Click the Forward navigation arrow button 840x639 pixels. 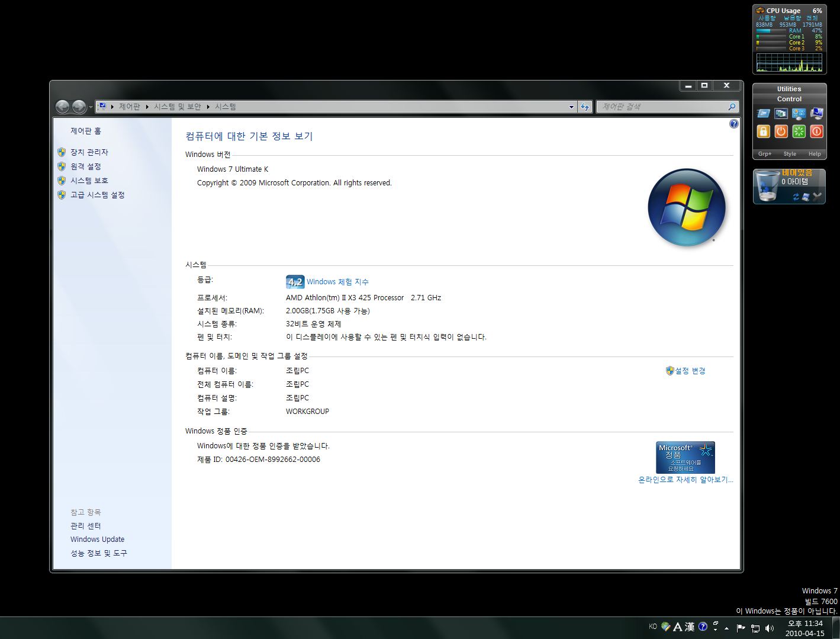(79, 107)
